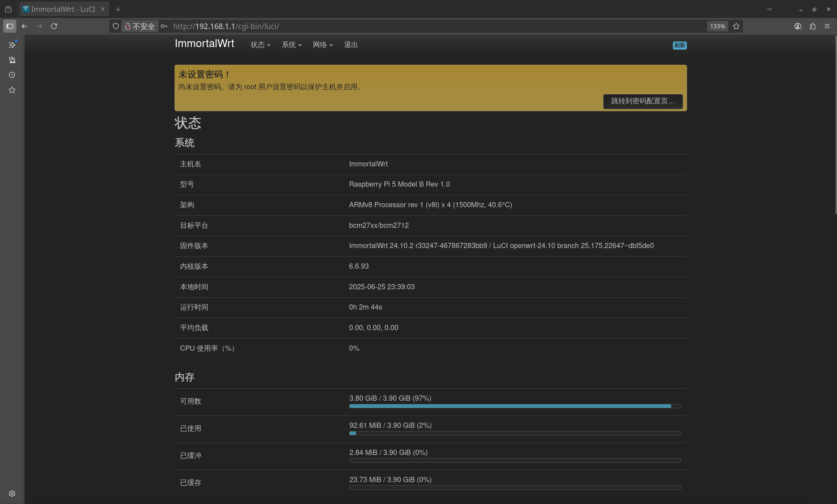Viewport: 837px width, 504px height.
Task: Click 跳转到密码配置页 to set a password
Action: 643,101
